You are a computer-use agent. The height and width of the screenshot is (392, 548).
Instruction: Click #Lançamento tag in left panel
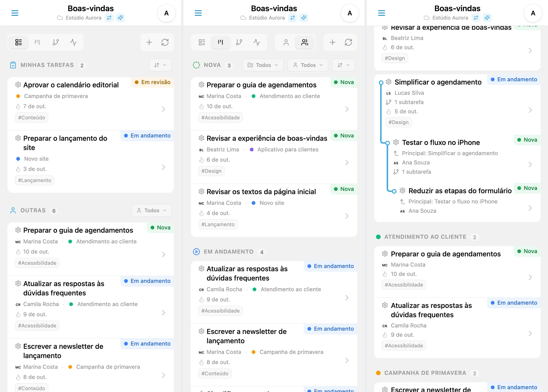coord(35,180)
